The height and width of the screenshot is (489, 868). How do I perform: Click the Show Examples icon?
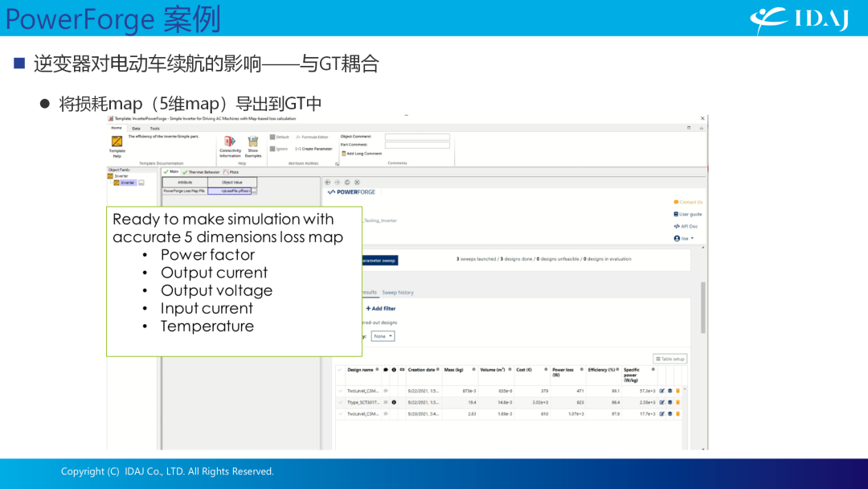tap(253, 142)
